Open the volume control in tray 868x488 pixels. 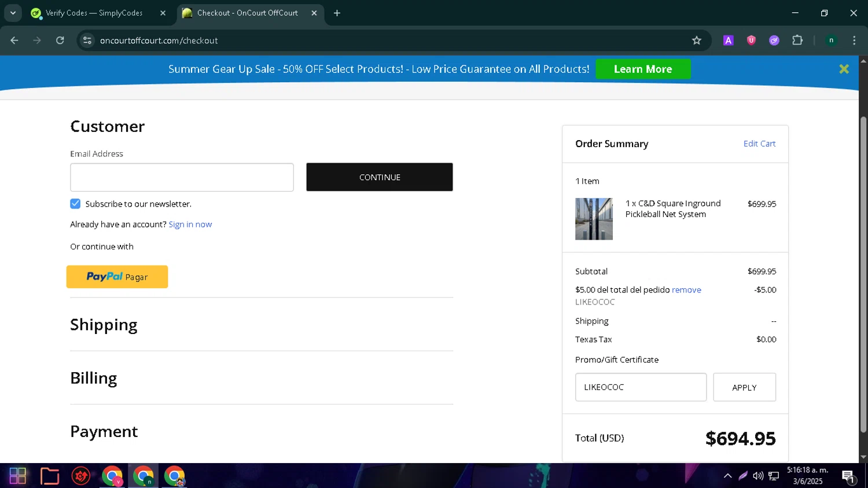(x=758, y=476)
